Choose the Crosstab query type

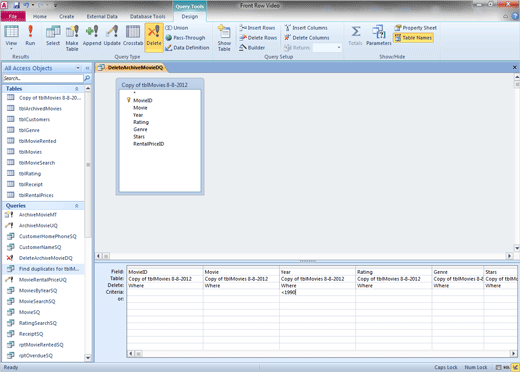click(133, 35)
